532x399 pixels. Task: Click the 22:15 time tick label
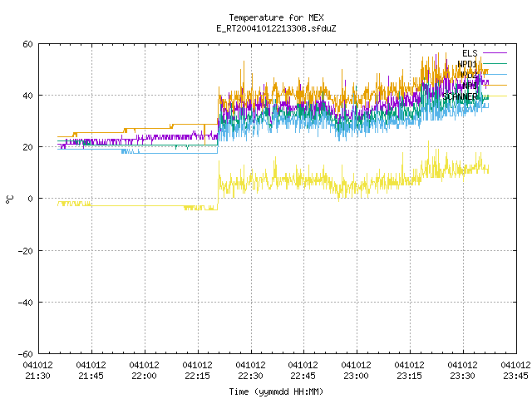(x=198, y=376)
